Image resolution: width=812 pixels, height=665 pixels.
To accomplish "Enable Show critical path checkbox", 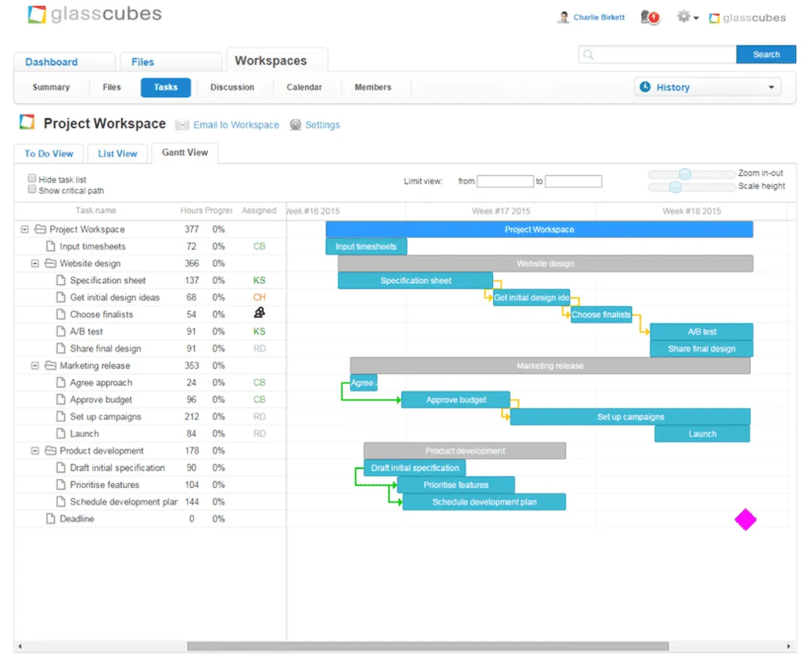I will coord(32,189).
